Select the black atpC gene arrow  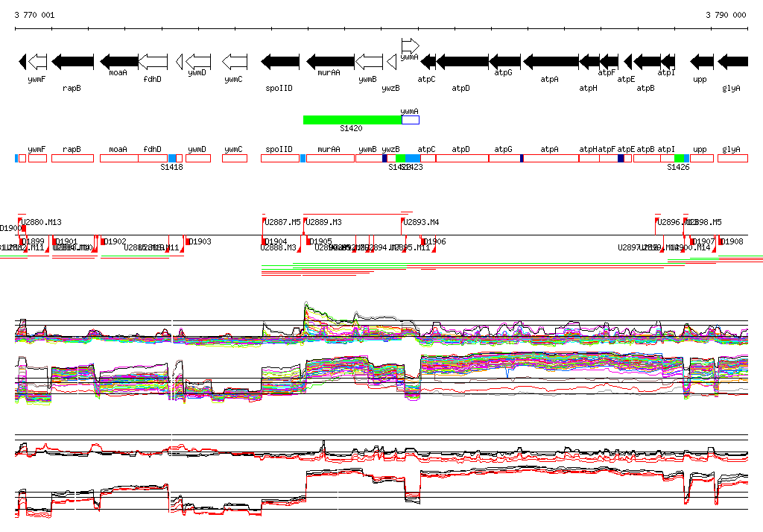tap(428, 62)
